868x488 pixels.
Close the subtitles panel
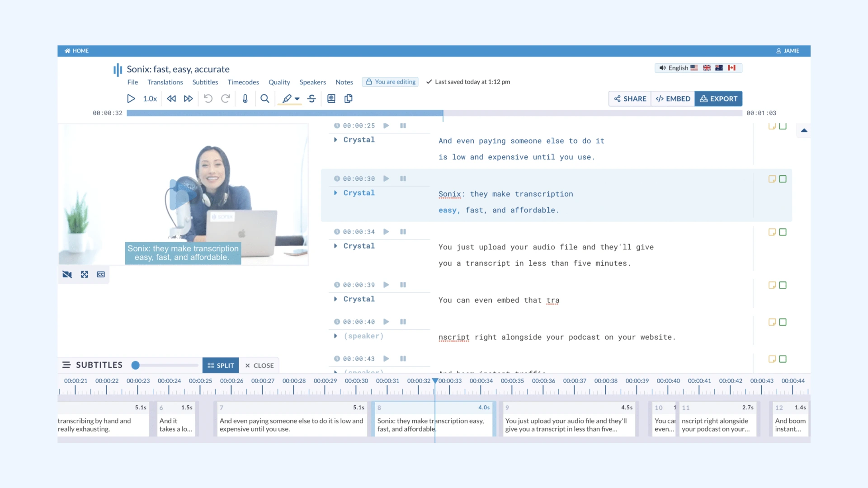pyautogui.click(x=259, y=365)
